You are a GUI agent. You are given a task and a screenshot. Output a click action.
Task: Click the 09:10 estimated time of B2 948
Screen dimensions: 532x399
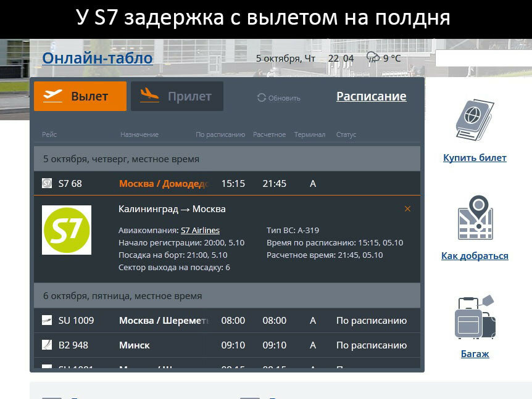(274, 345)
